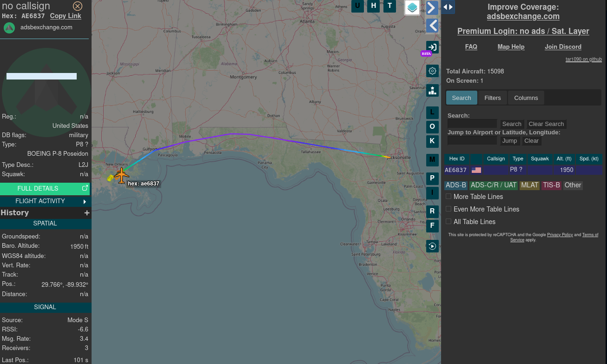
Task: Toggle the T map button
Action: 389,6
